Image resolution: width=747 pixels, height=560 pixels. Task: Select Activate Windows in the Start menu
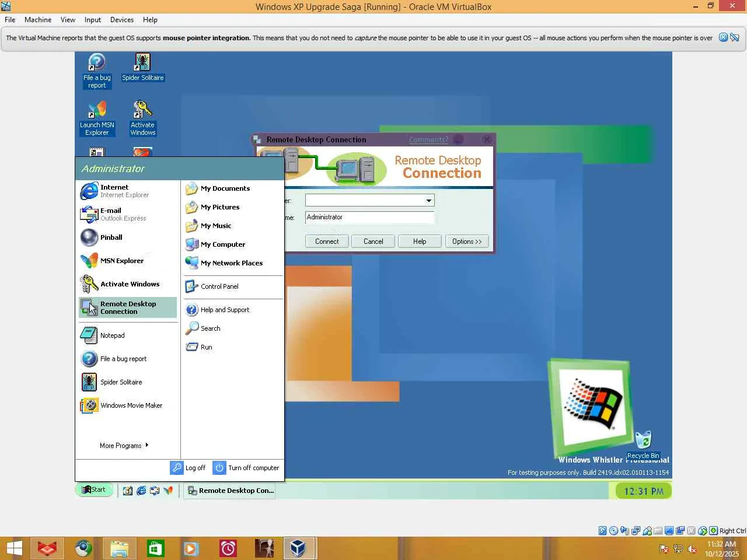tap(127, 284)
